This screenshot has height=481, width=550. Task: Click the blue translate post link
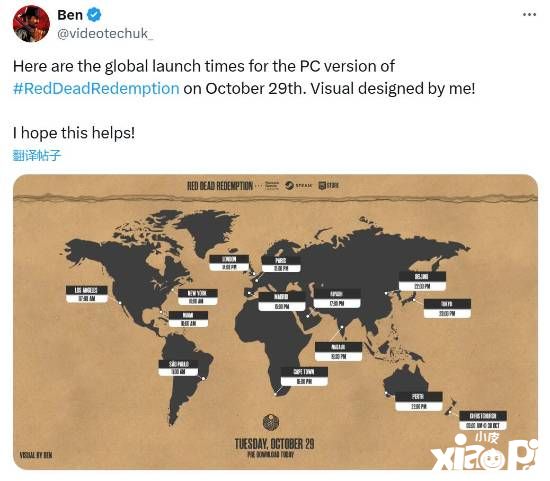(x=37, y=155)
